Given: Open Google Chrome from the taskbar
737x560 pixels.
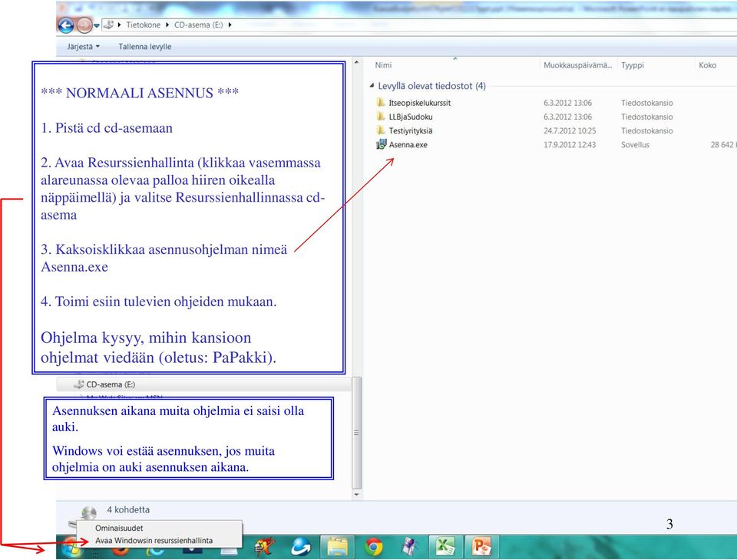Looking at the screenshot, I should click(x=374, y=547).
